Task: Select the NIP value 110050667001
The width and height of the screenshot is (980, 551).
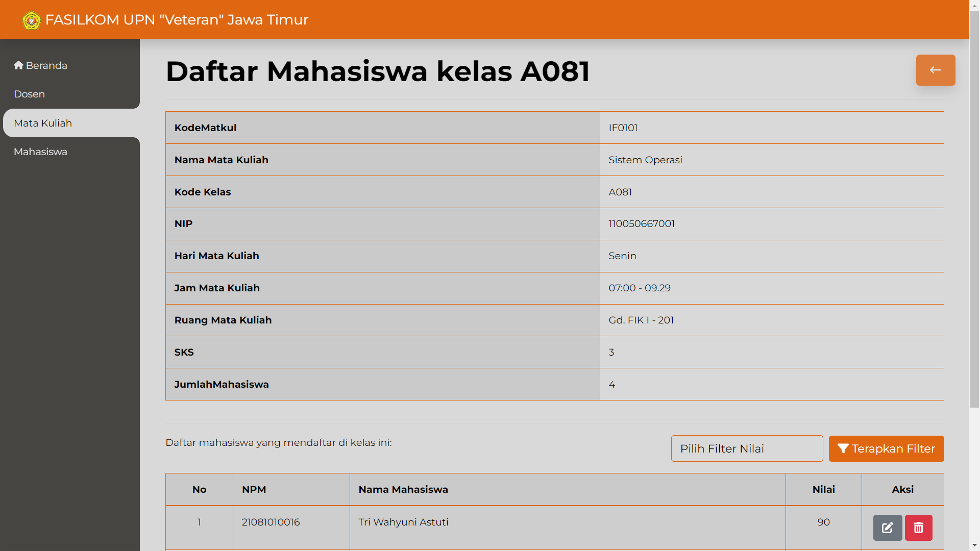Action: point(642,223)
